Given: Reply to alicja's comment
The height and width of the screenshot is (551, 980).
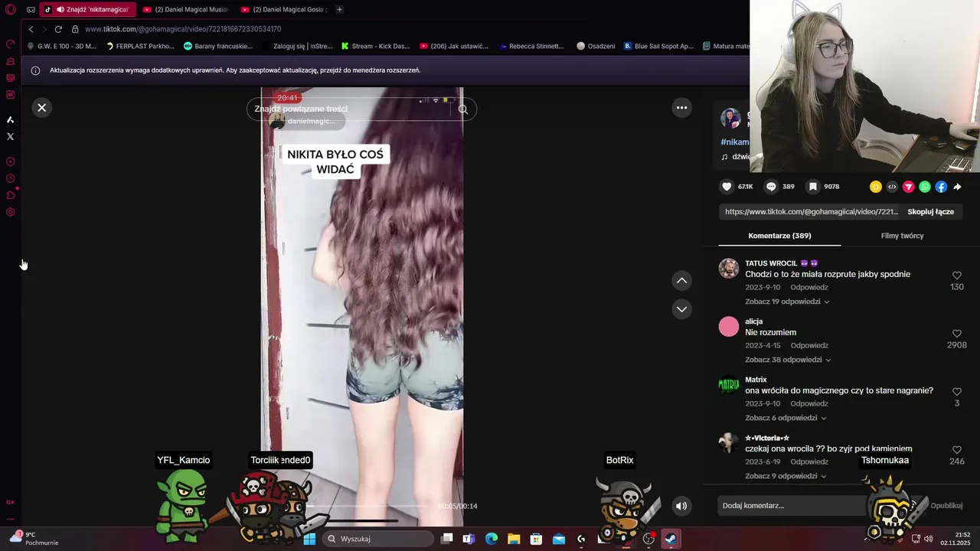Looking at the screenshot, I should click(x=809, y=345).
